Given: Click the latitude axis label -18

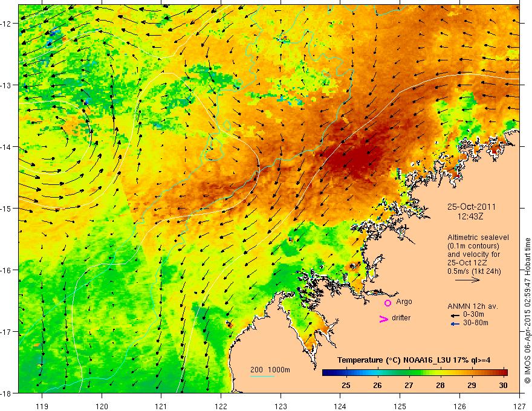Looking at the screenshot, I should point(7,393).
